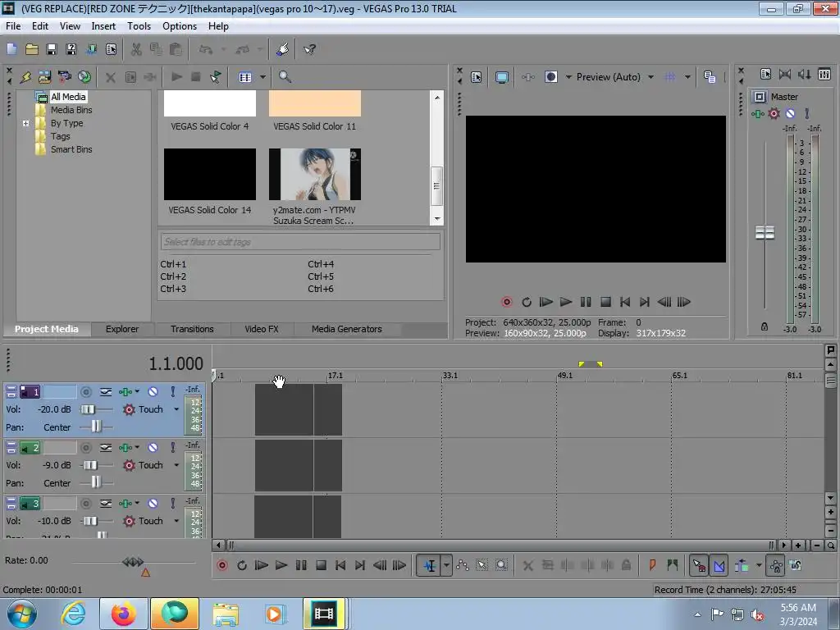The width and height of the screenshot is (840, 630).
Task: Toggle the Master fader lock icon
Action: [x=765, y=326]
